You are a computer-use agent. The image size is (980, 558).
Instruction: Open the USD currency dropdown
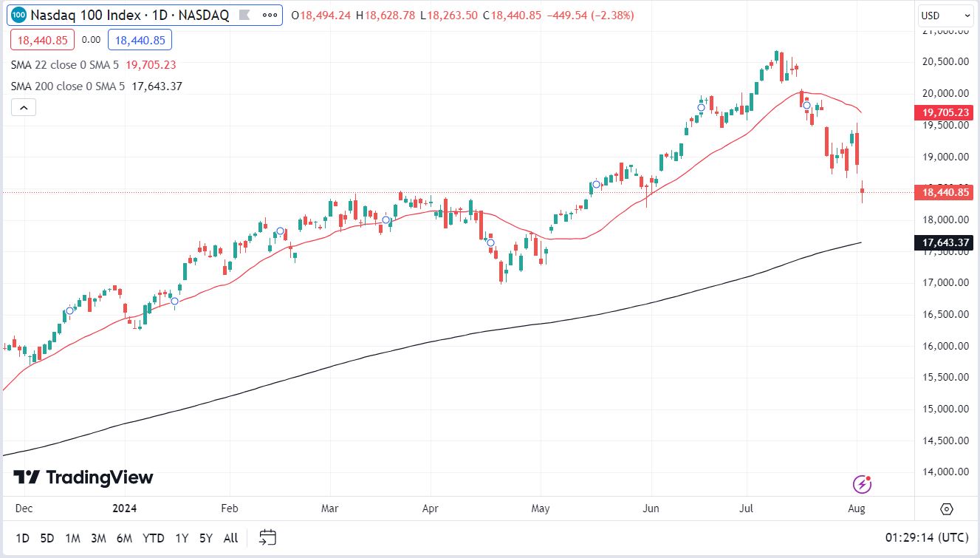(946, 16)
